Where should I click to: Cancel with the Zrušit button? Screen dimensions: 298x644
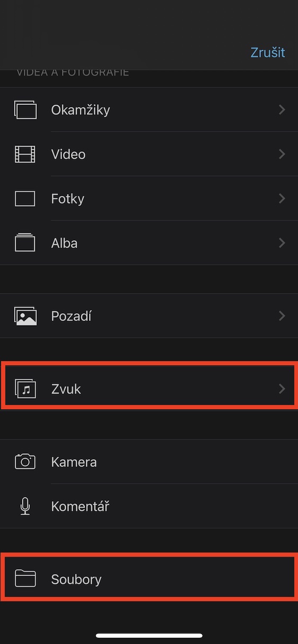click(267, 52)
